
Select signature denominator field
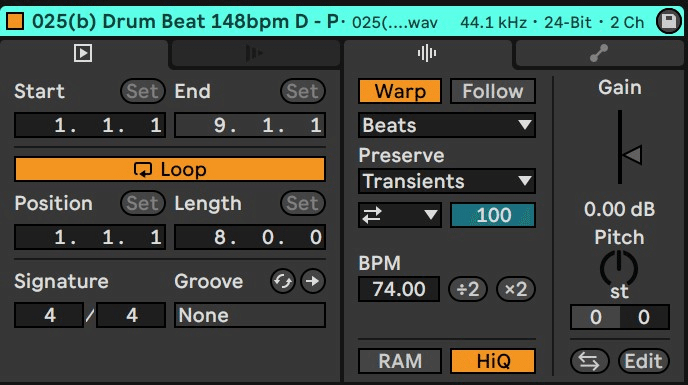tap(131, 315)
